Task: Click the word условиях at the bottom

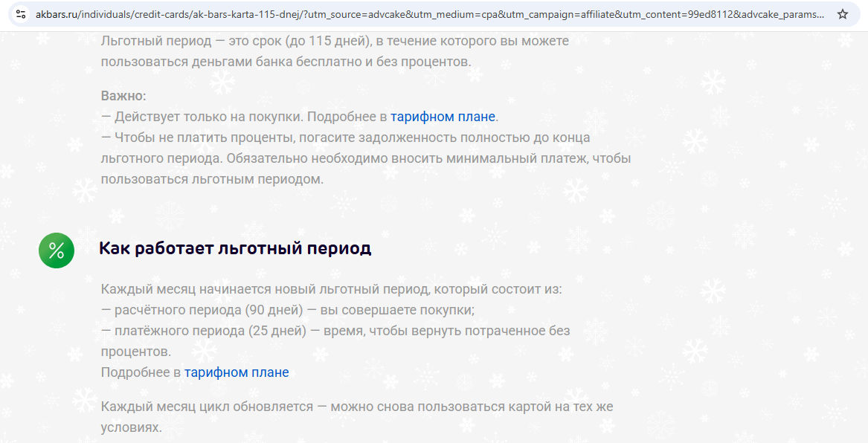Action: 131,428
